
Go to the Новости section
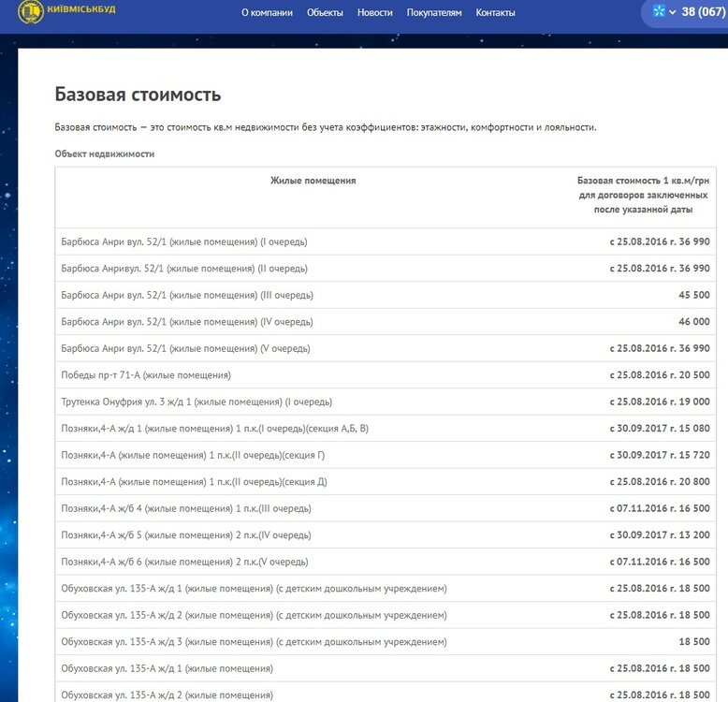click(x=375, y=12)
